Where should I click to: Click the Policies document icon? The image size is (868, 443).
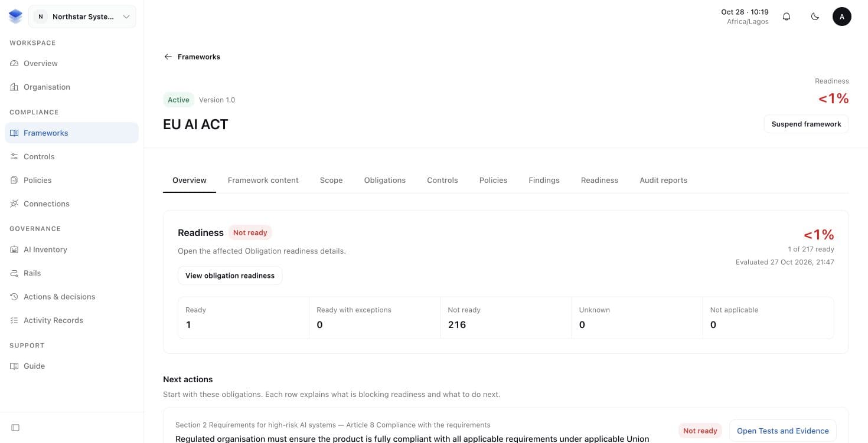point(14,180)
